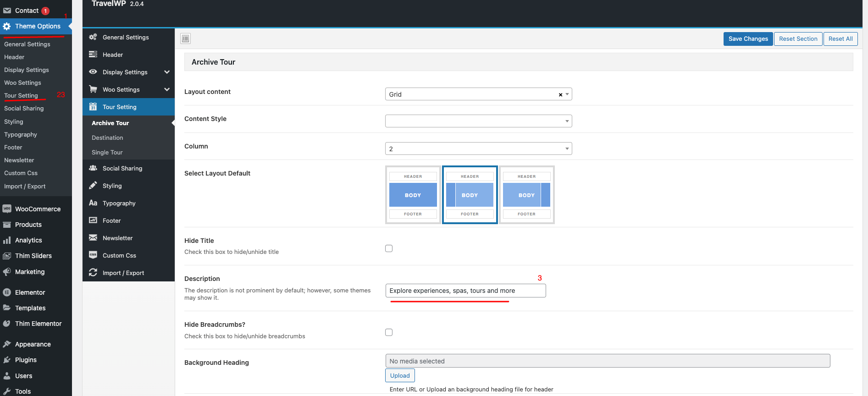Screen dimensions: 868x396
Task: Click the General Settings gears icon
Action: [93, 37]
